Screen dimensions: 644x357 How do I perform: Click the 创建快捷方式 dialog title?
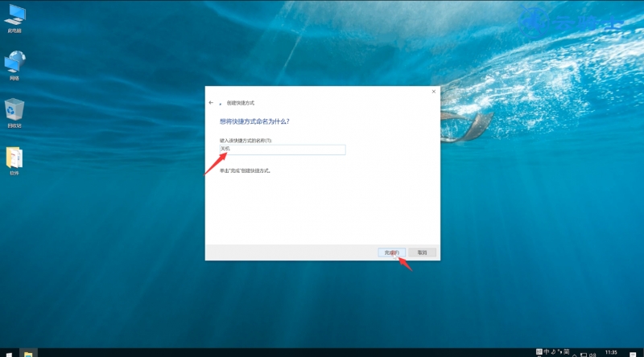point(240,103)
